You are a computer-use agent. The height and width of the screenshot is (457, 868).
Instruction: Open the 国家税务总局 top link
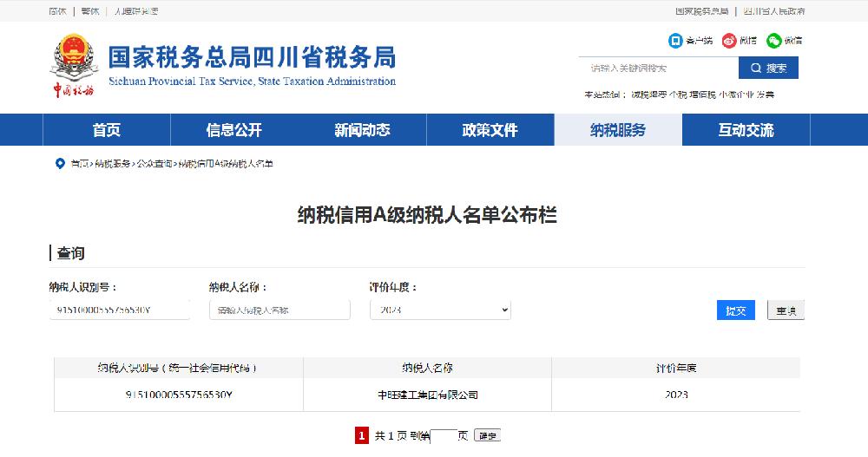[x=701, y=11]
